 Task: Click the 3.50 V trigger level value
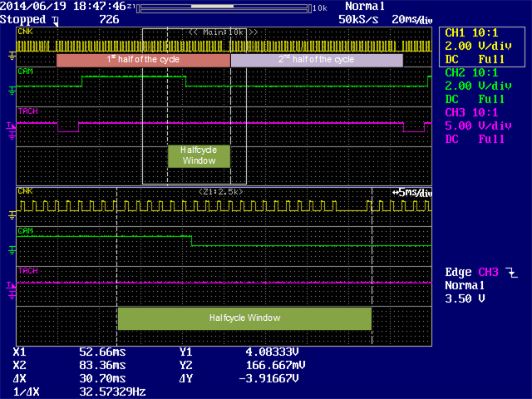[x=465, y=299]
